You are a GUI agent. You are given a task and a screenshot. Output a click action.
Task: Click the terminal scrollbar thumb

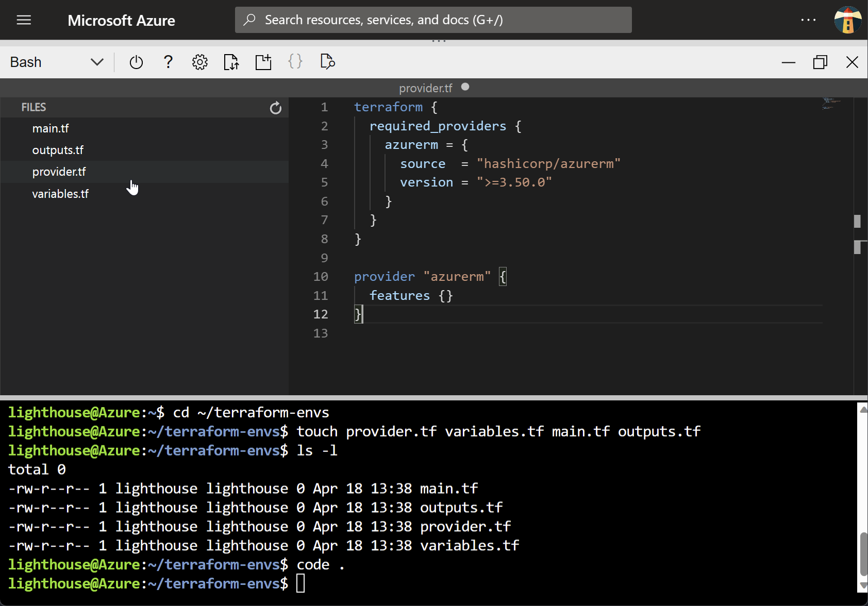pyautogui.click(x=863, y=554)
